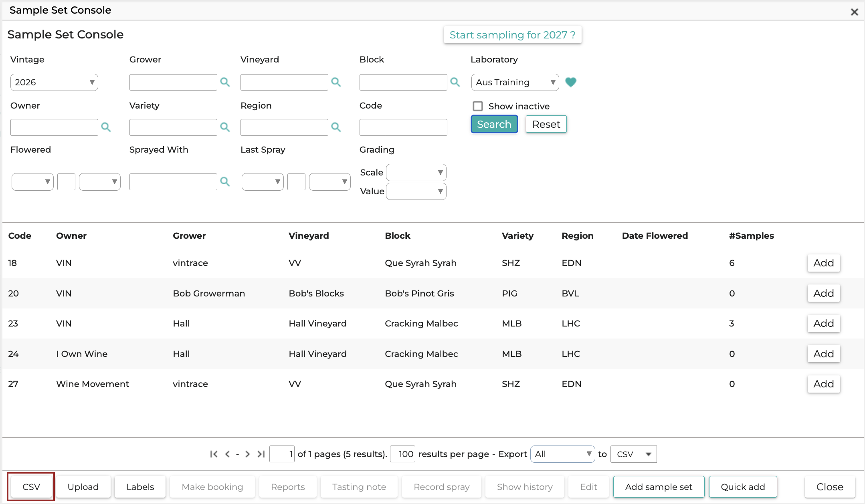Image resolution: width=865 pixels, height=504 pixels.
Task: Click Add for Wine Movement row
Action: 824,384
